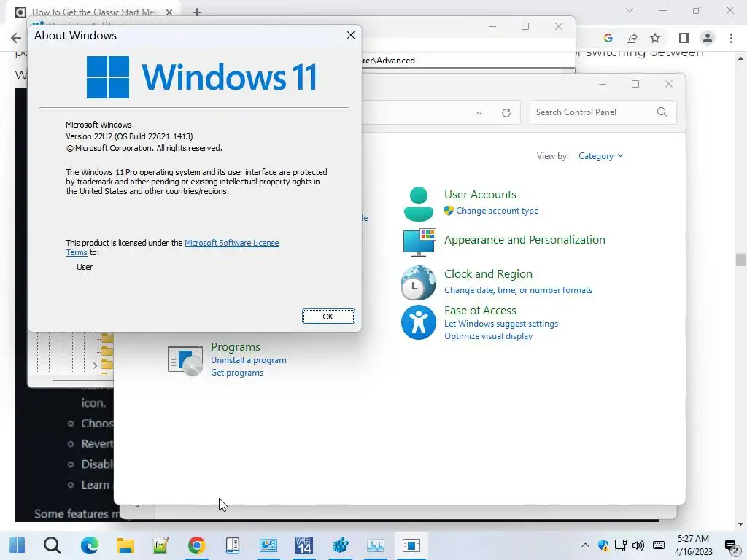Screen dimensions: 747x560
Task: Open the notebook app icon on taskbar
Action: 233,545
